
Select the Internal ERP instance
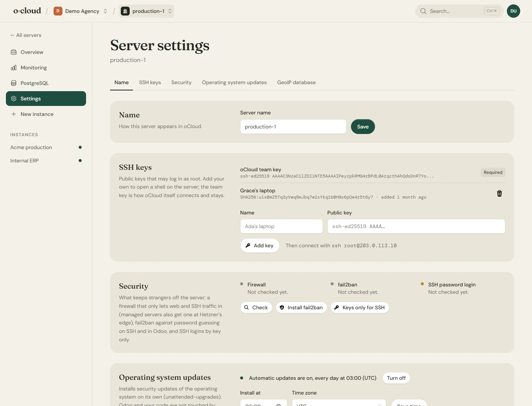click(x=46, y=161)
